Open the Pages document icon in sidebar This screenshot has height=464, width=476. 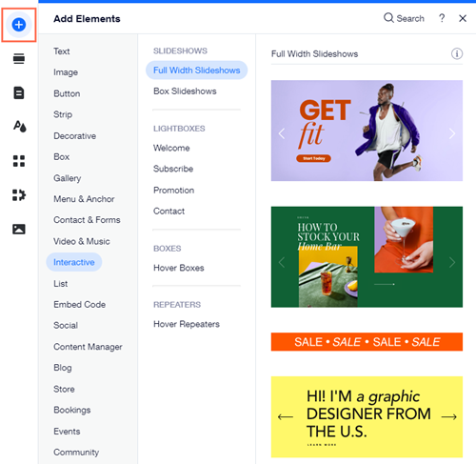[19, 92]
